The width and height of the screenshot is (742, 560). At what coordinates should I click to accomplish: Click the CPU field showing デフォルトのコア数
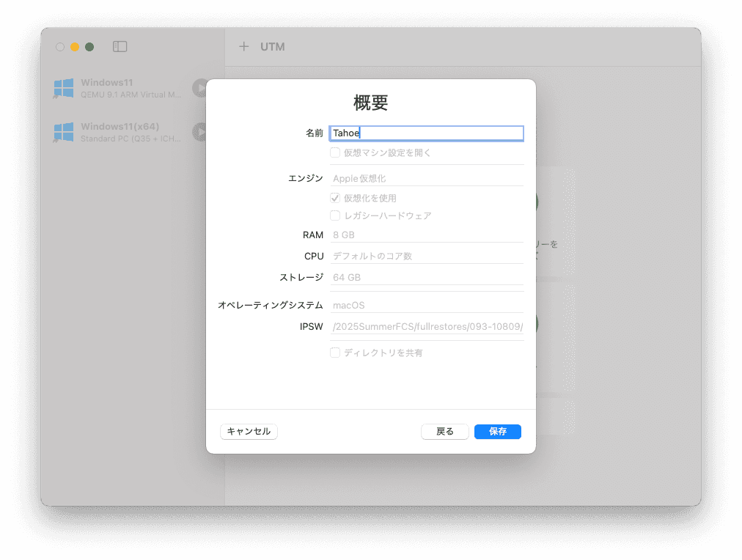tap(427, 256)
